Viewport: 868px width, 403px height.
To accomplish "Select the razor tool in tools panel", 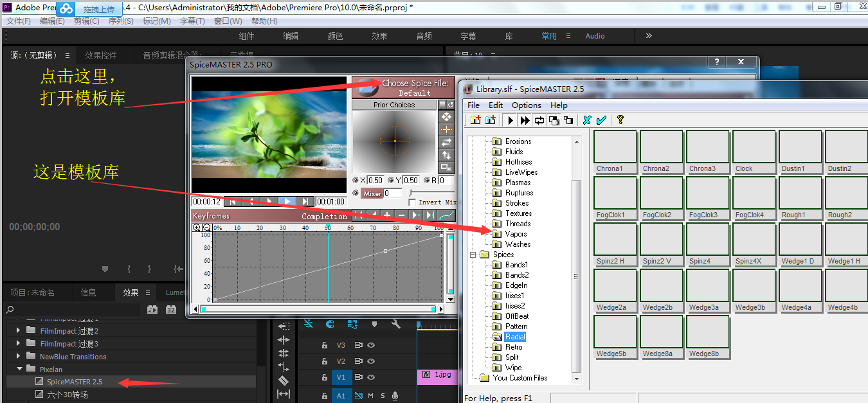I will 284,381.
